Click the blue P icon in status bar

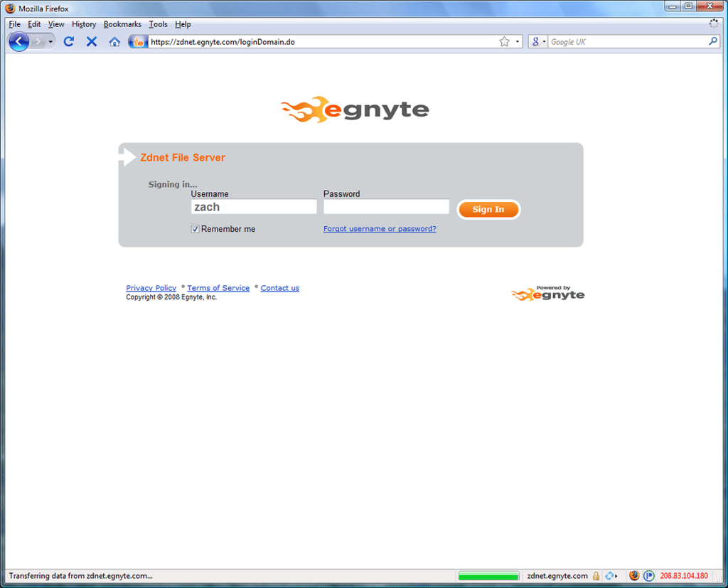[648, 576]
